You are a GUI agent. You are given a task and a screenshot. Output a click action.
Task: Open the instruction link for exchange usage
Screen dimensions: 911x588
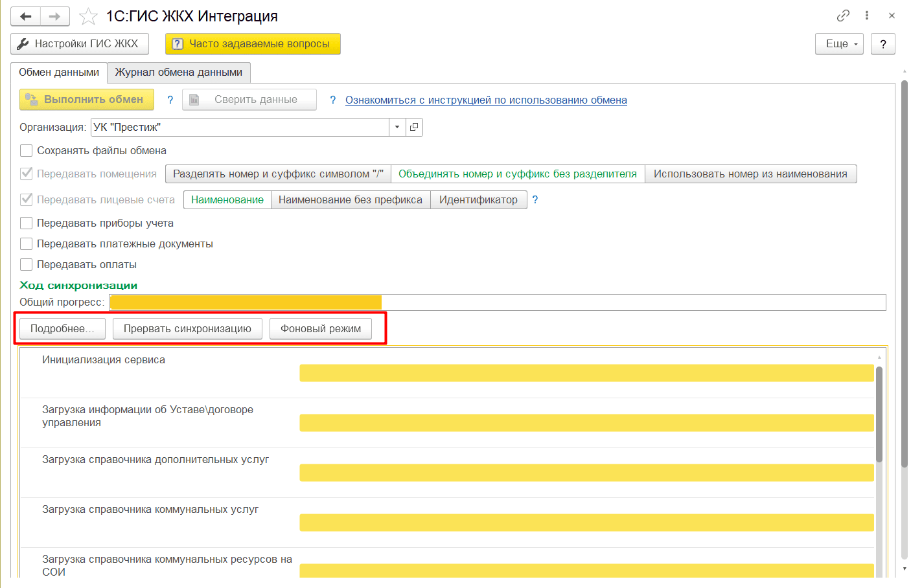(486, 100)
